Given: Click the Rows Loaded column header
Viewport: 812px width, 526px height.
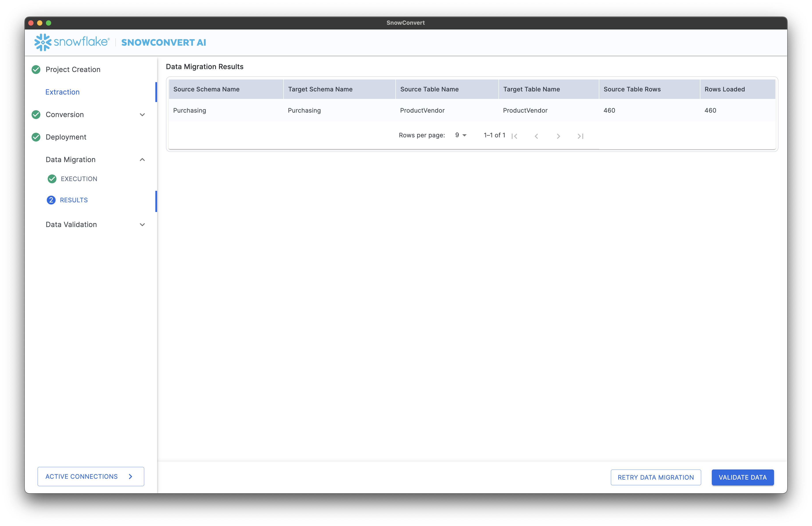Looking at the screenshot, I should (724, 89).
